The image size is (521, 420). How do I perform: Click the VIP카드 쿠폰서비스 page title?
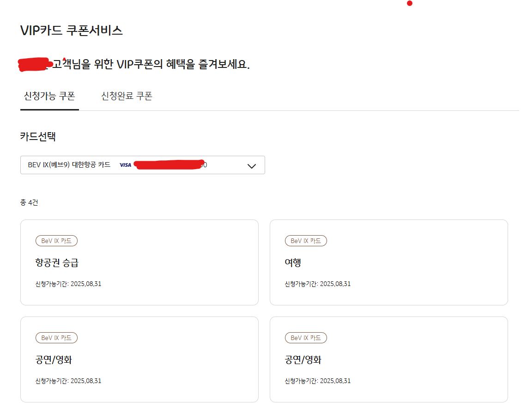click(72, 30)
